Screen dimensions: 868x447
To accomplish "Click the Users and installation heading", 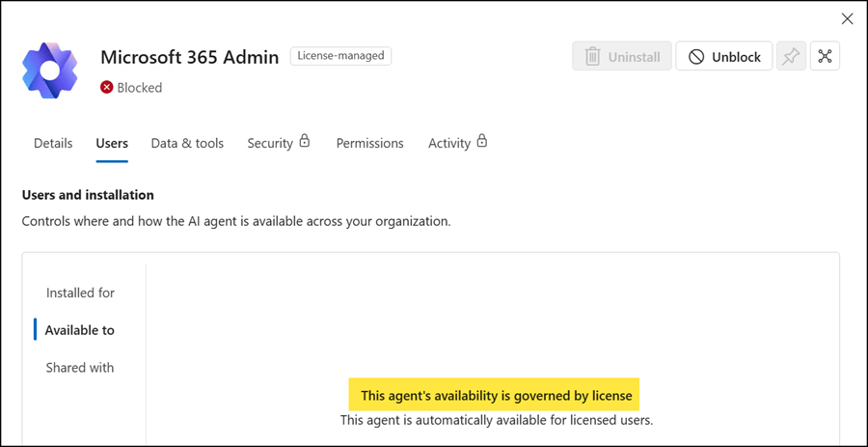I will point(88,195).
